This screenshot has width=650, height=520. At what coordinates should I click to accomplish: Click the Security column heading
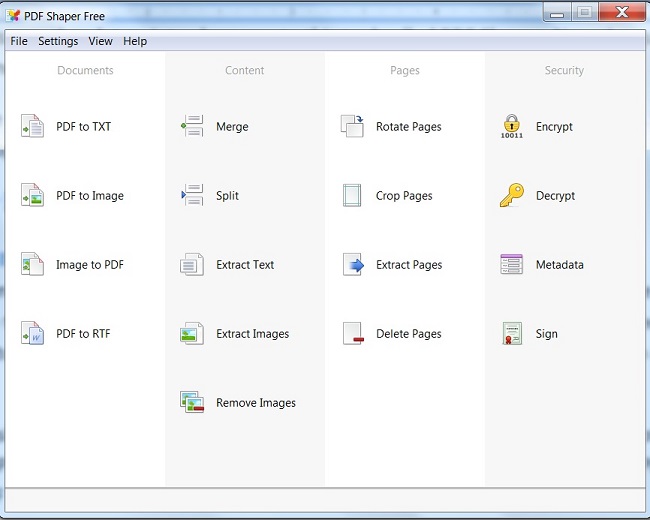(564, 70)
